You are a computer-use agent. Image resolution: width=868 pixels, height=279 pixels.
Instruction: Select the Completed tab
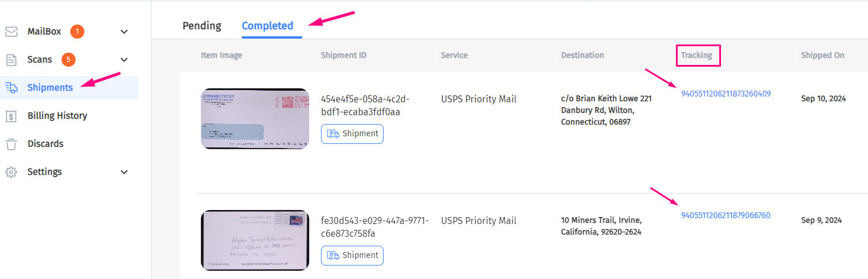[x=268, y=26]
